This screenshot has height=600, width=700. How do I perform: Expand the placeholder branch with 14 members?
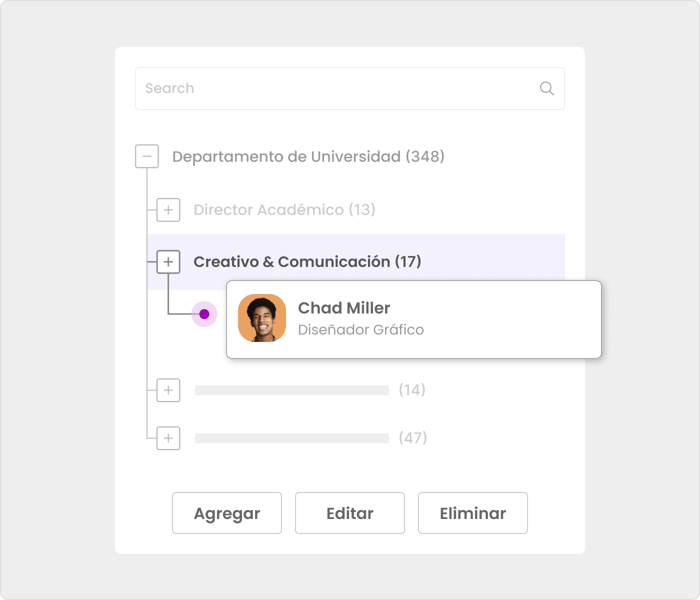pos(168,390)
